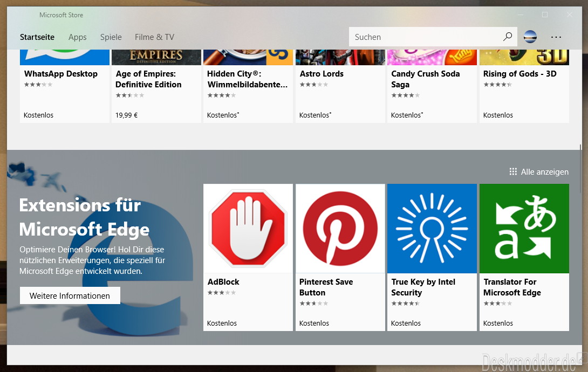Switch to the Spiele tab
This screenshot has width=588, height=372.
point(111,37)
